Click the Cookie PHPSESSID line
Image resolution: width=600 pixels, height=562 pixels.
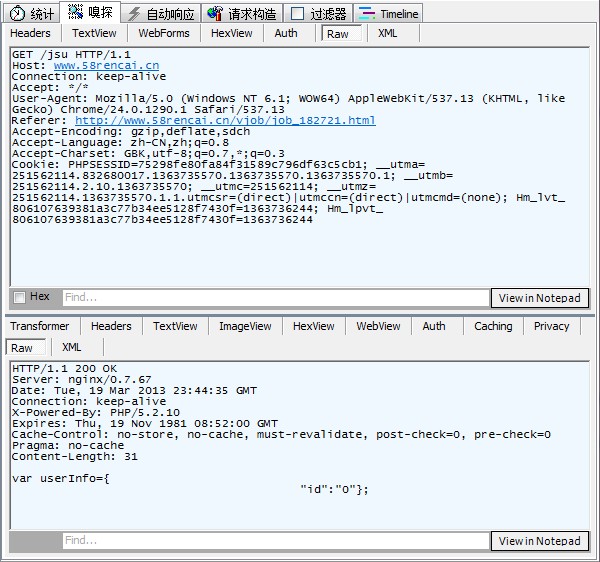tap(218, 165)
